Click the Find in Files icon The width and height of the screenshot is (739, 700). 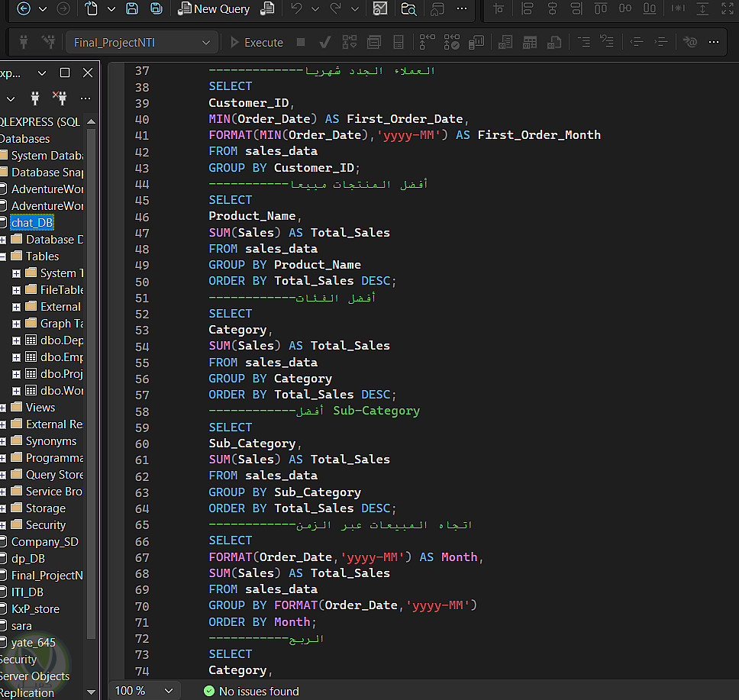408,9
